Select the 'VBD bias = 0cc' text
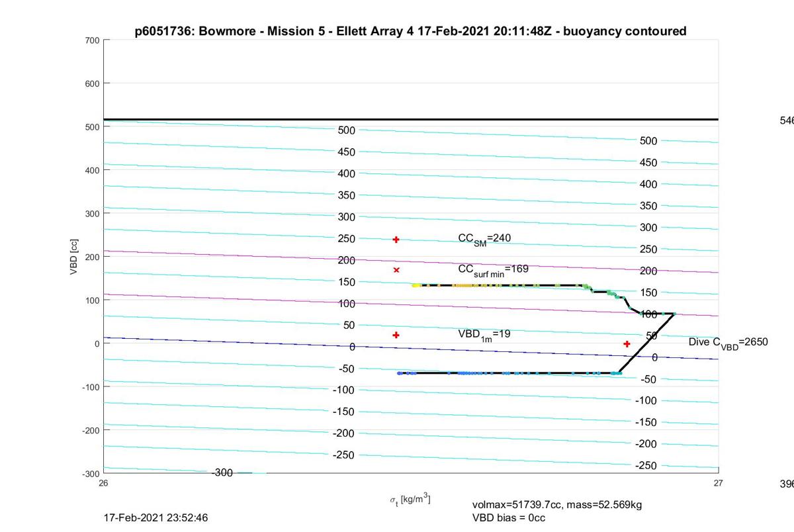This screenshot has height=532, width=794. (509, 518)
